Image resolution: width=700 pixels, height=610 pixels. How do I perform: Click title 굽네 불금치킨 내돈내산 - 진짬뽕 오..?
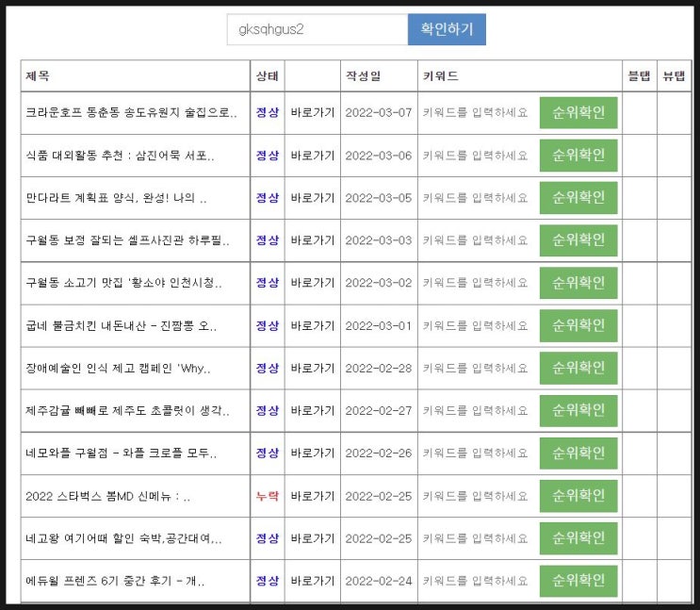pyautogui.click(x=121, y=326)
